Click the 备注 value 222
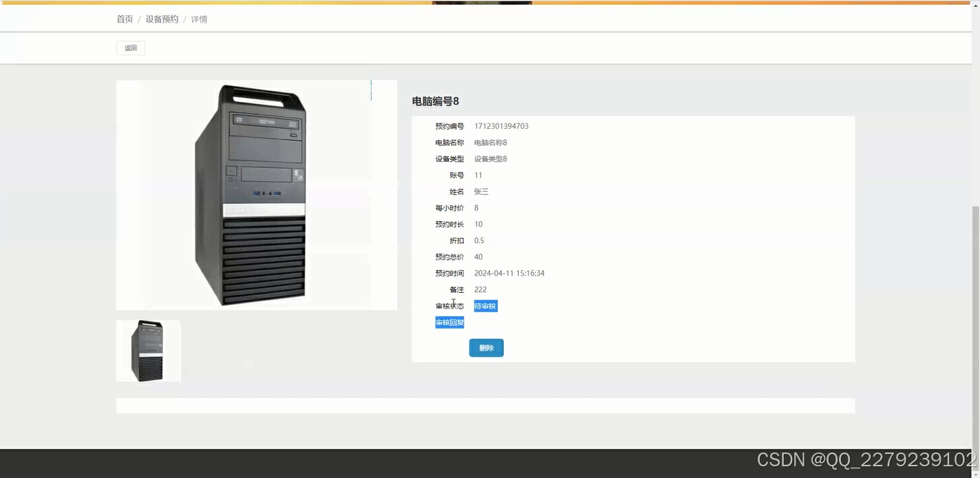 click(x=480, y=289)
